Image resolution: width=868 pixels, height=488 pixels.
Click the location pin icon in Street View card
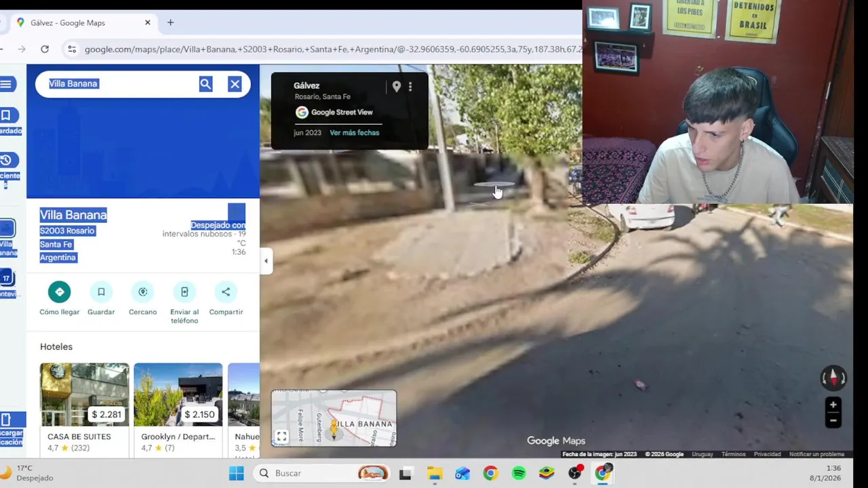click(397, 87)
